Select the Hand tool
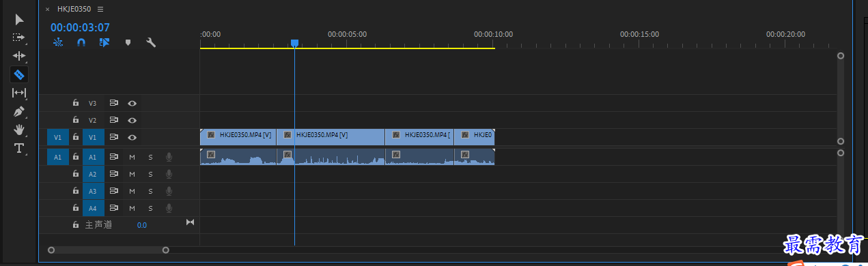The image size is (868, 266). [x=19, y=130]
